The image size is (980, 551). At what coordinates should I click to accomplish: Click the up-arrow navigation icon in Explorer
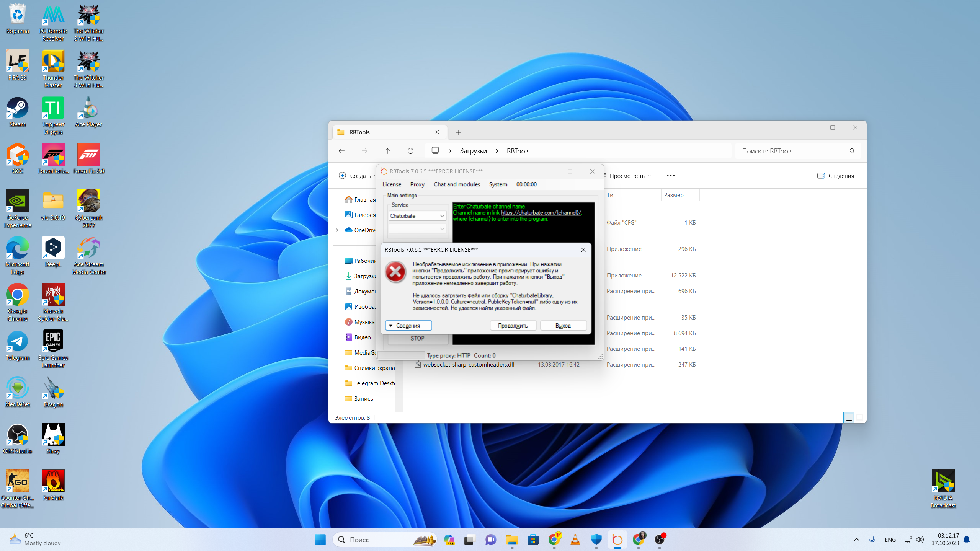coord(387,151)
